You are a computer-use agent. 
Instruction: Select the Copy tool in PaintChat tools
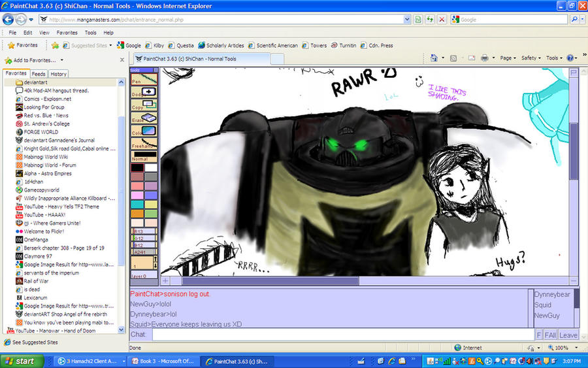point(144,105)
